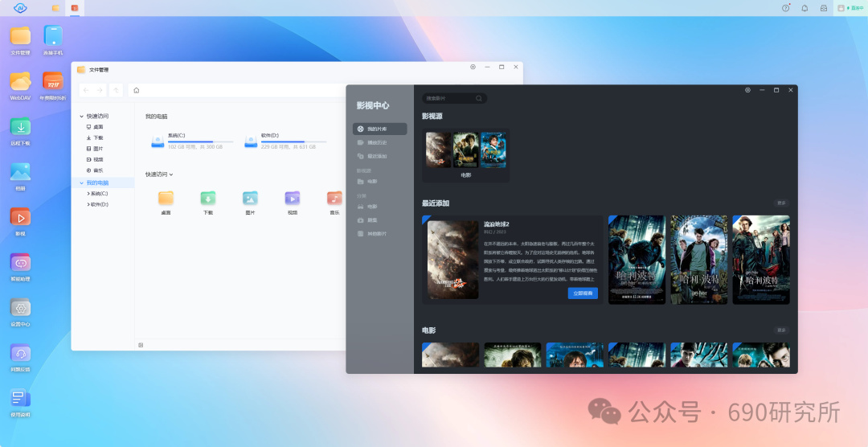Image resolution: width=868 pixels, height=447 pixels.
Task: Open the notifications bell in the top bar
Action: (805, 8)
